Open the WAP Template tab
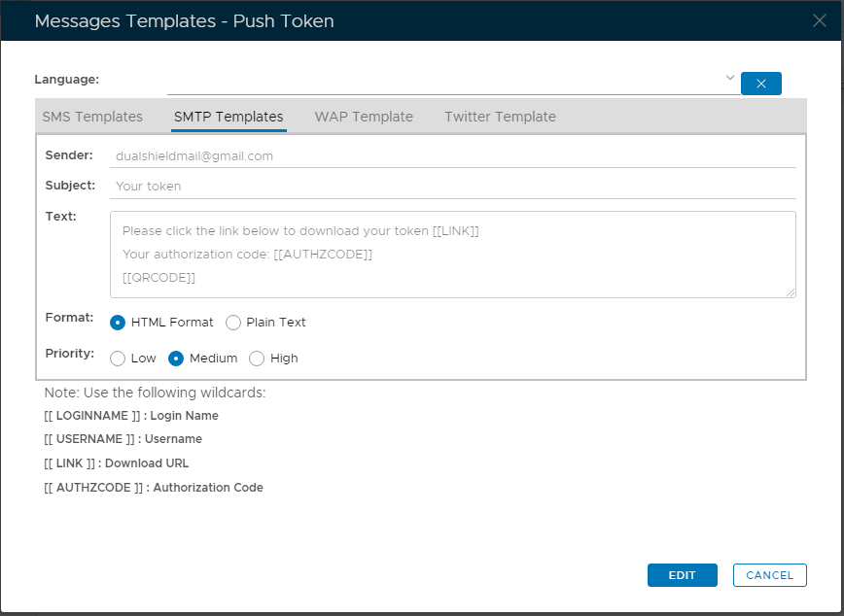Image resolution: width=844 pixels, height=616 pixels. click(x=364, y=117)
